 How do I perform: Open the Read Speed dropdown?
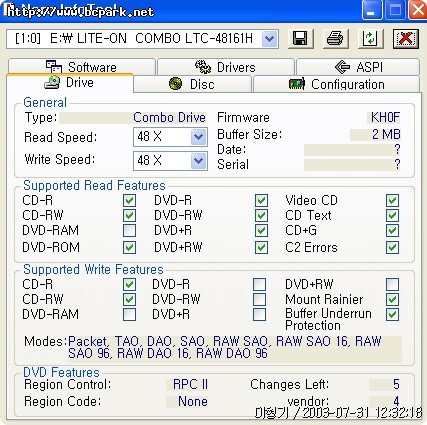(198, 137)
